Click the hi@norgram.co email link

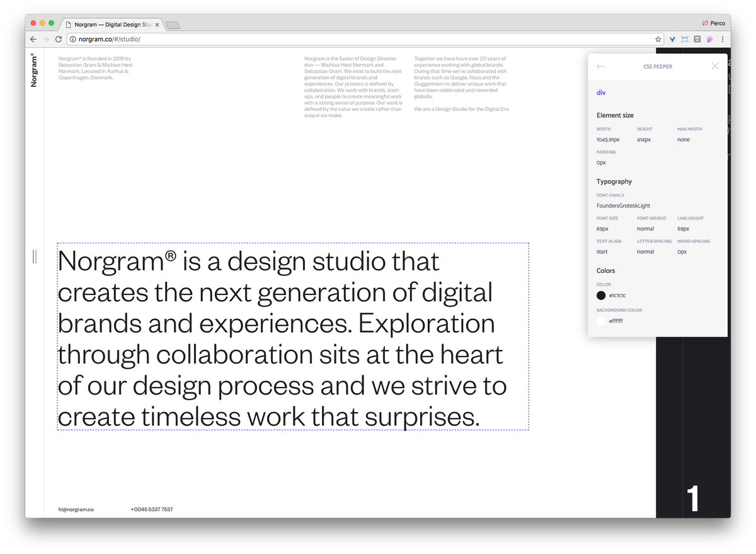pos(76,509)
